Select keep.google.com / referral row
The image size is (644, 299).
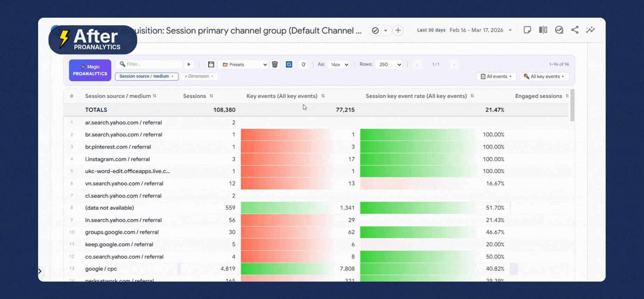(316, 244)
